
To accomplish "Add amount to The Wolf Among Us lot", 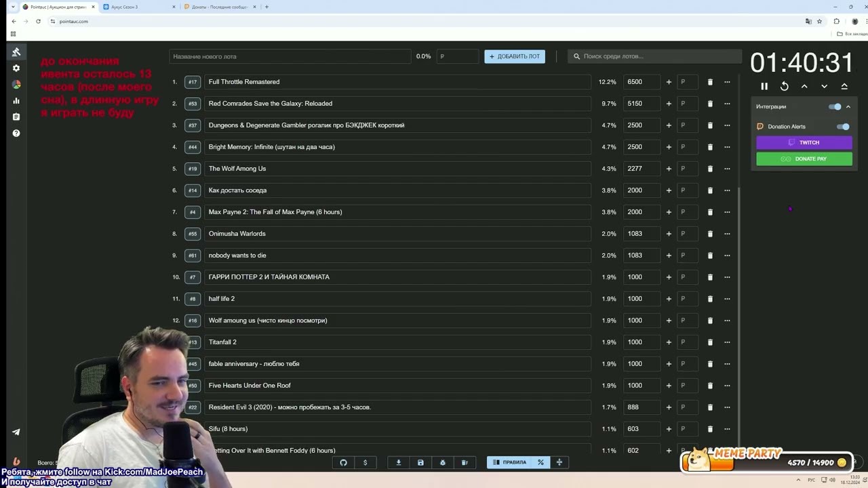I will click(x=669, y=169).
